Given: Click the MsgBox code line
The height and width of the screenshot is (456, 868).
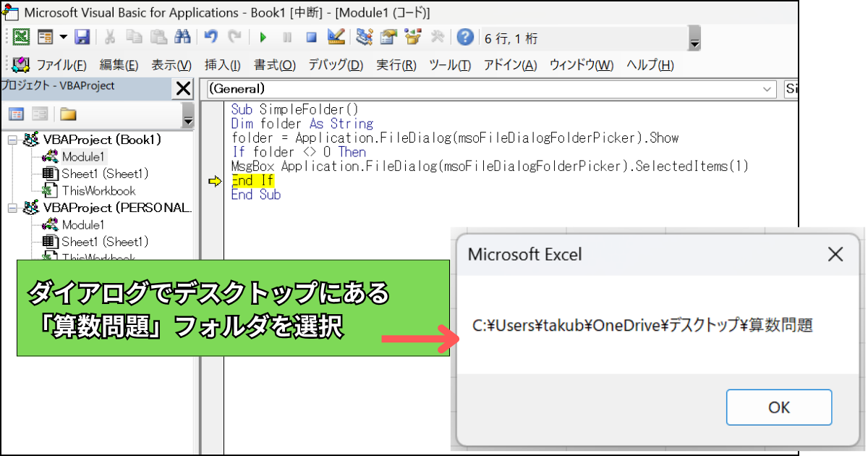Looking at the screenshot, I should tap(490, 166).
